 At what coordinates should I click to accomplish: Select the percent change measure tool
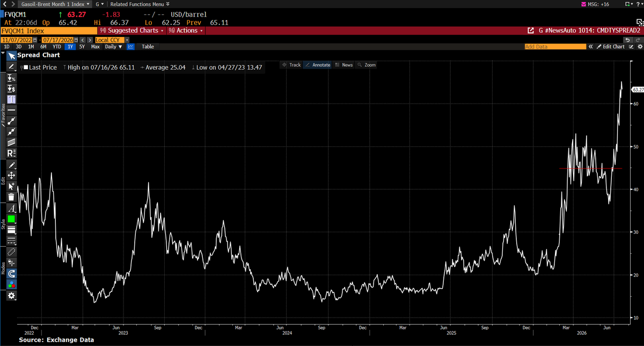click(x=11, y=78)
